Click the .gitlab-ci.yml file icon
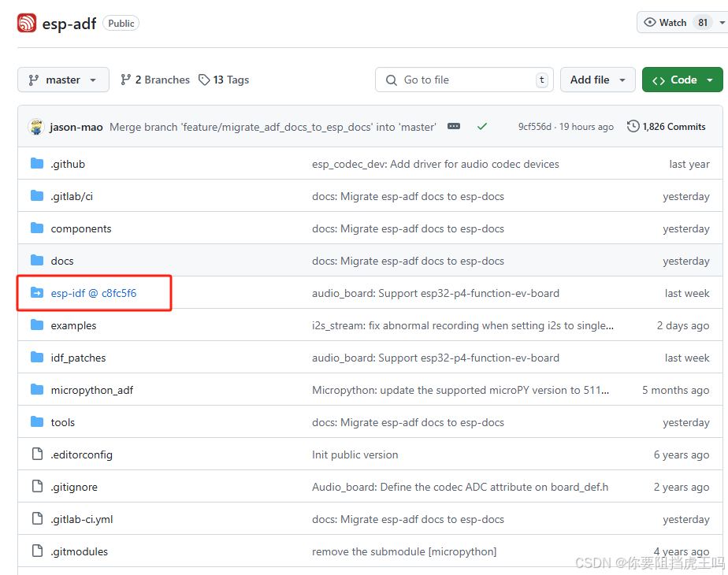Screen dimensions: 728x575 (37, 518)
